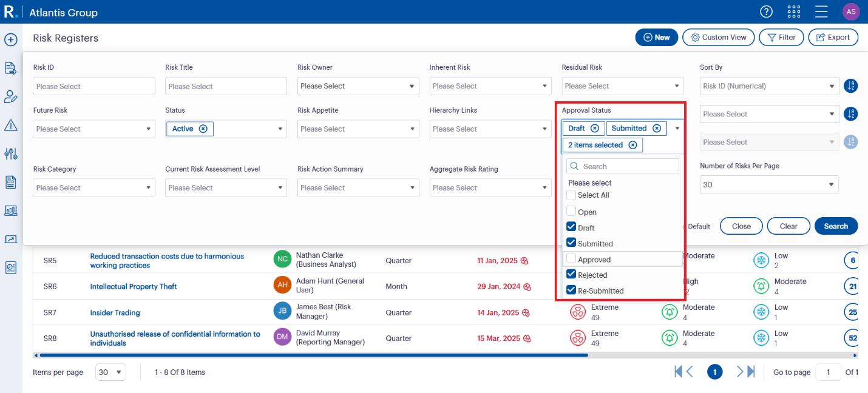The image size is (868, 393).
Task: Uncheck the Rejected approval status option
Action: tap(571, 274)
